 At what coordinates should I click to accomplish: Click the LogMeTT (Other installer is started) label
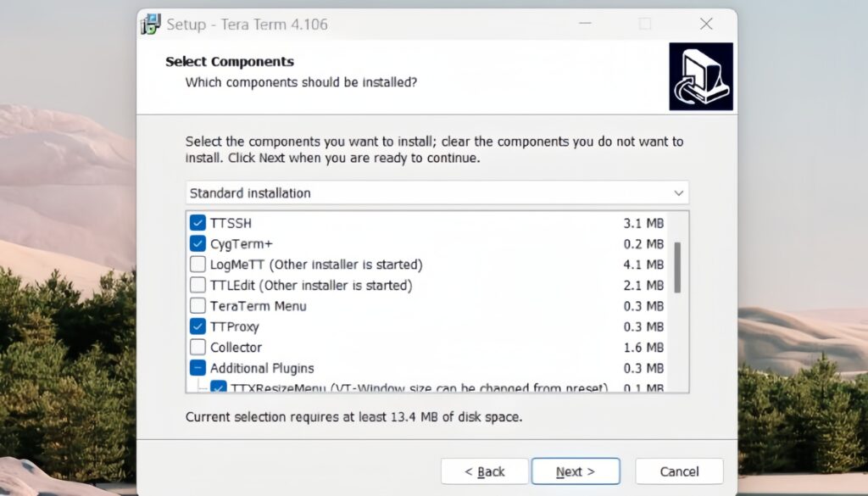click(316, 265)
